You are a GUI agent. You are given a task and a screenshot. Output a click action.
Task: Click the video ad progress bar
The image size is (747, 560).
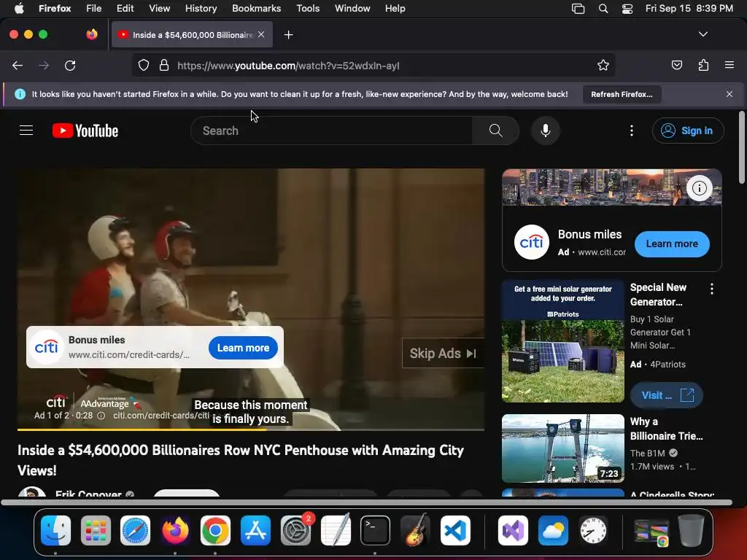(x=251, y=429)
